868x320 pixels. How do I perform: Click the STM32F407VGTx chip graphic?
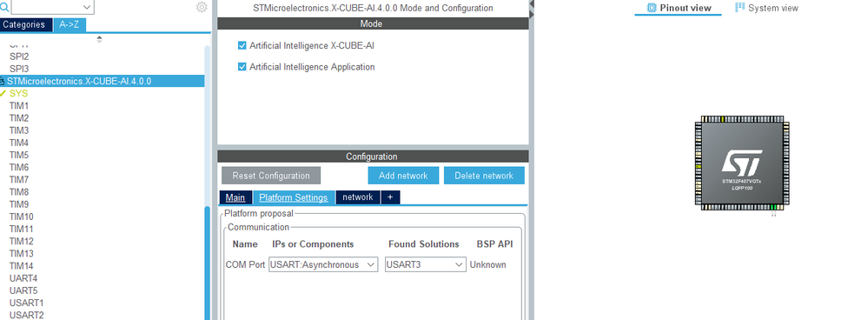click(x=742, y=163)
